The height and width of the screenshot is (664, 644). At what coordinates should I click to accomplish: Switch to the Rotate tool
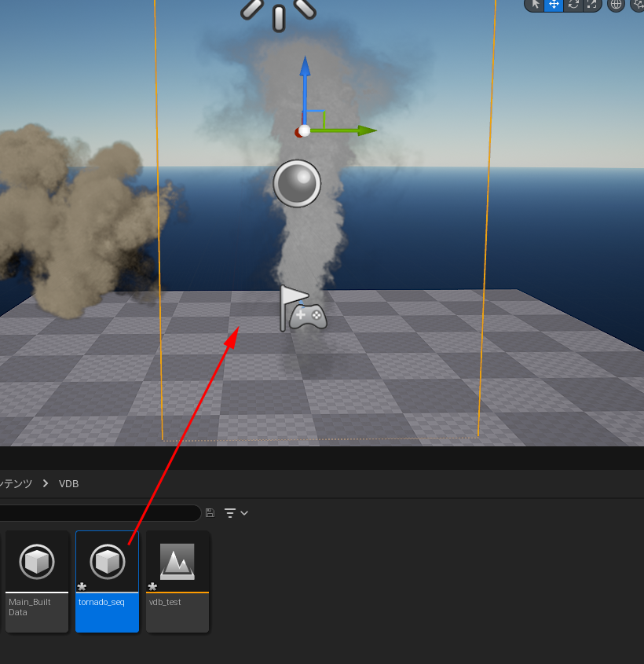point(573,5)
